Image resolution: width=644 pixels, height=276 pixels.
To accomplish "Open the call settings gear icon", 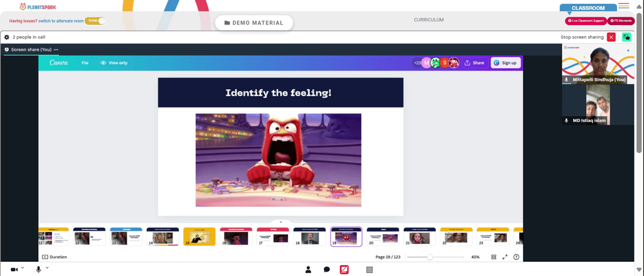I will (6, 37).
